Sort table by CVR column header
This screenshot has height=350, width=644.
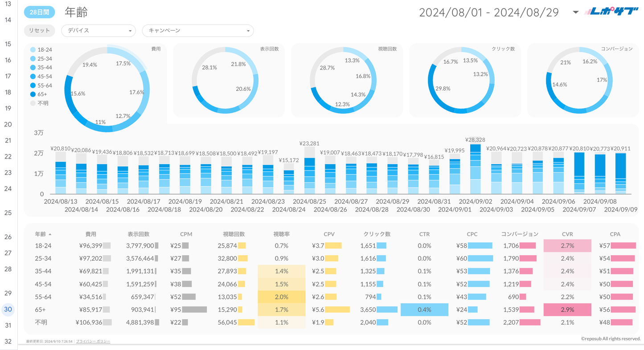(567, 234)
